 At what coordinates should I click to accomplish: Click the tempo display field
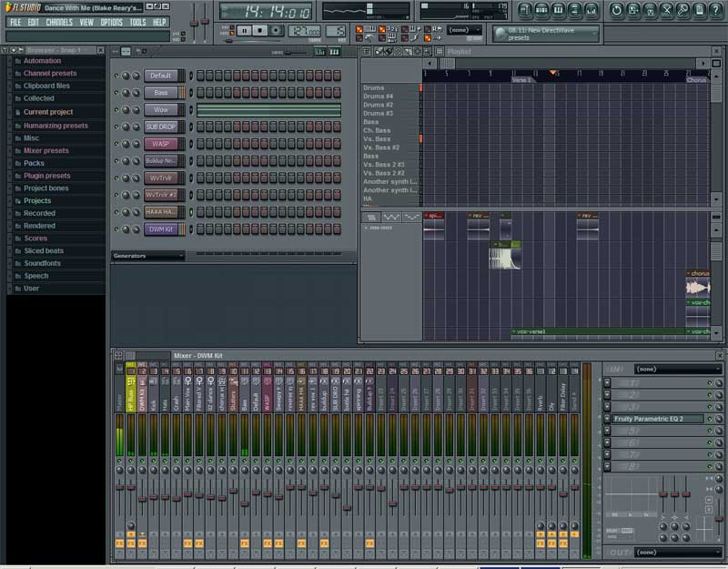pos(305,31)
